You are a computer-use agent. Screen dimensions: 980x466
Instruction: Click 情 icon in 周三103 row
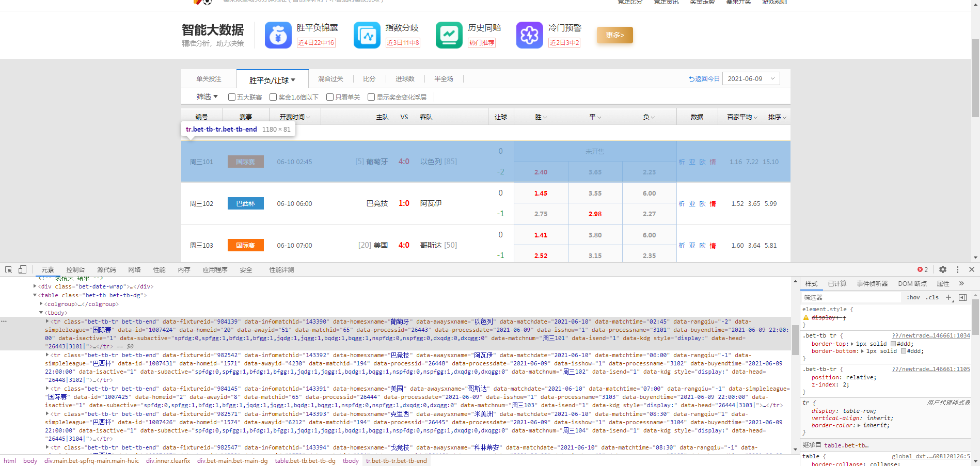[x=713, y=245]
